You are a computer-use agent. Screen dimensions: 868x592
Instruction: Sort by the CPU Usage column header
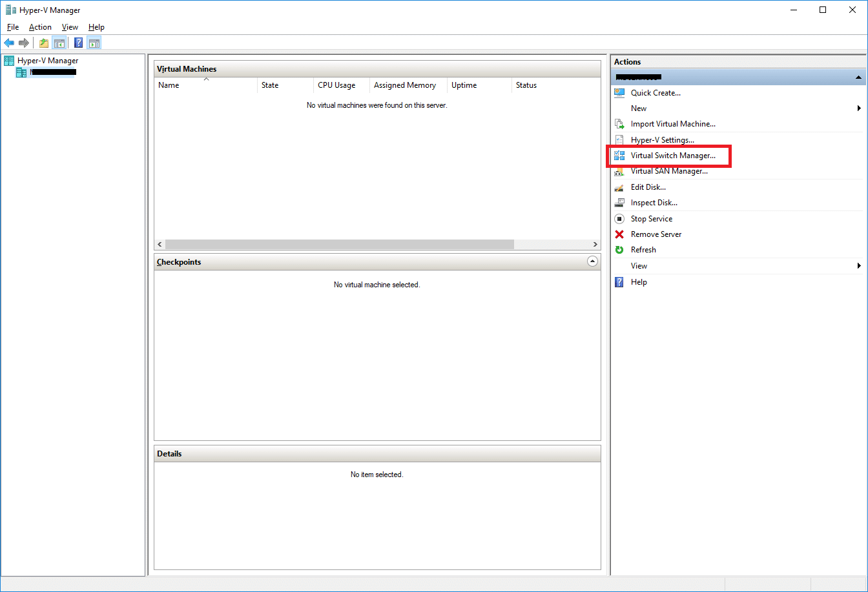tap(341, 85)
